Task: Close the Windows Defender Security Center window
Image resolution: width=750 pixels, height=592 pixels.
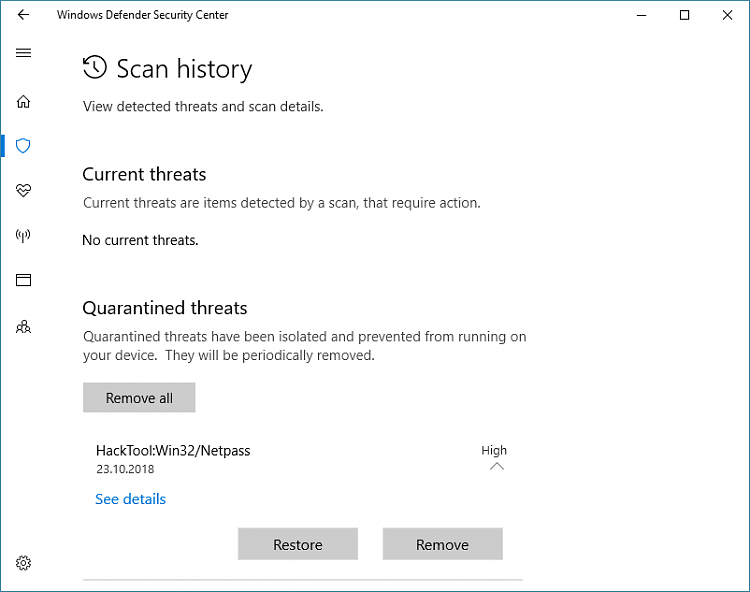Action: (x=728, y=15)
